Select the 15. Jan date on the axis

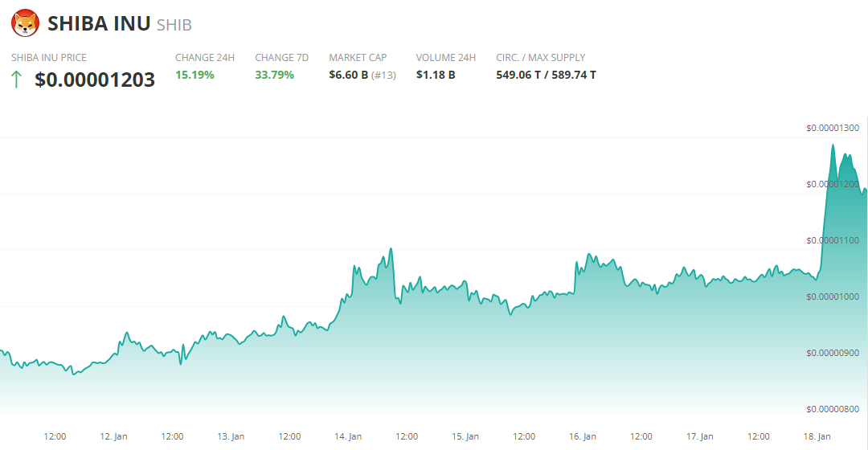coord(465,436)
